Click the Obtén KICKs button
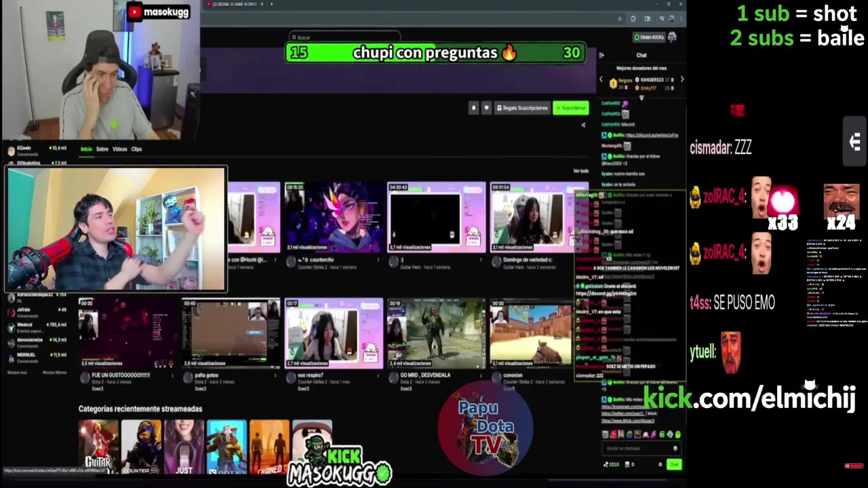This screenshot has height=488, width=868. [x=648, y=37]
